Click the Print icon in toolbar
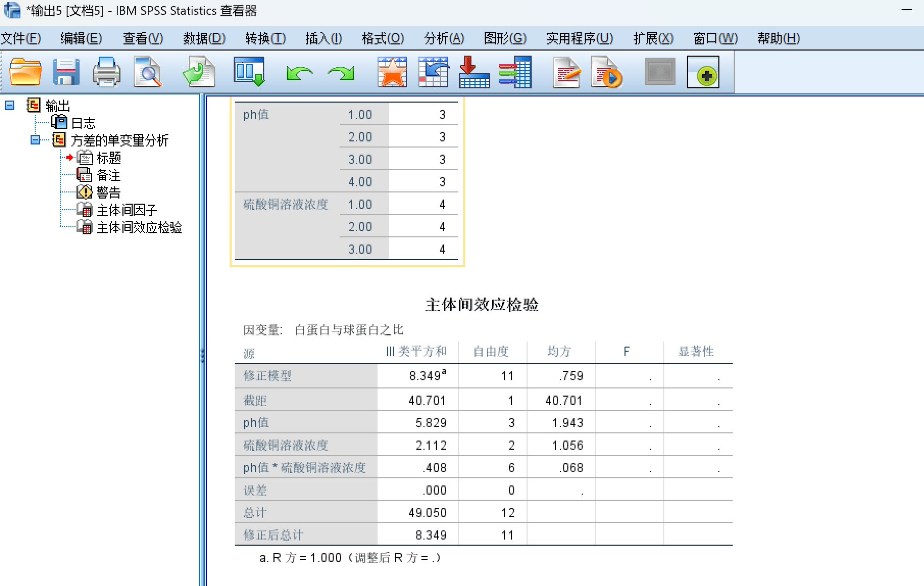 point(106,72)
